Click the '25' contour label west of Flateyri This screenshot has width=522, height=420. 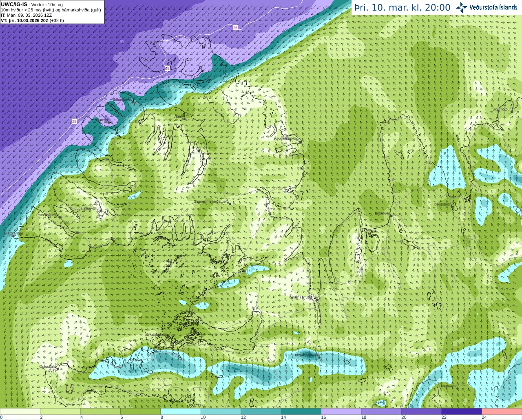tap(74, 121)
